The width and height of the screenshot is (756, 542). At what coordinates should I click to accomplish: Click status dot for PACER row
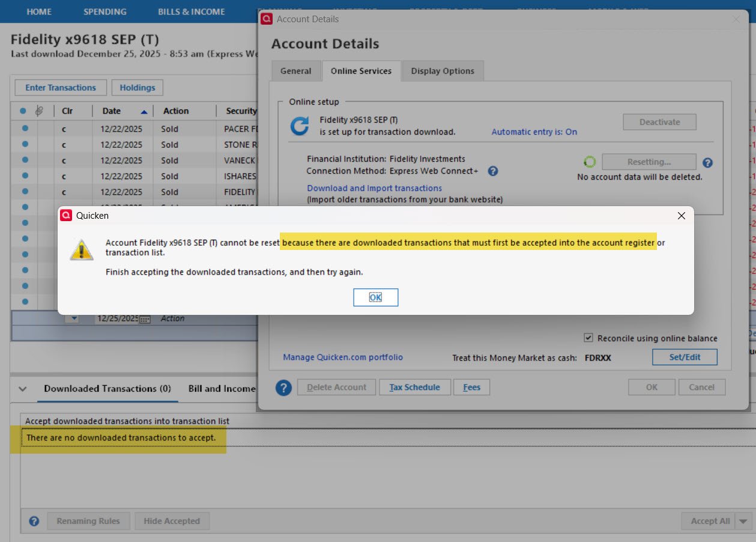pyautogui.click(x=25, y=129)
